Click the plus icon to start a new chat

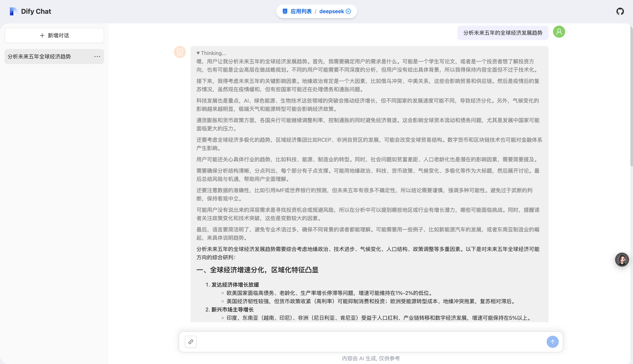click(x=42, y=35)
